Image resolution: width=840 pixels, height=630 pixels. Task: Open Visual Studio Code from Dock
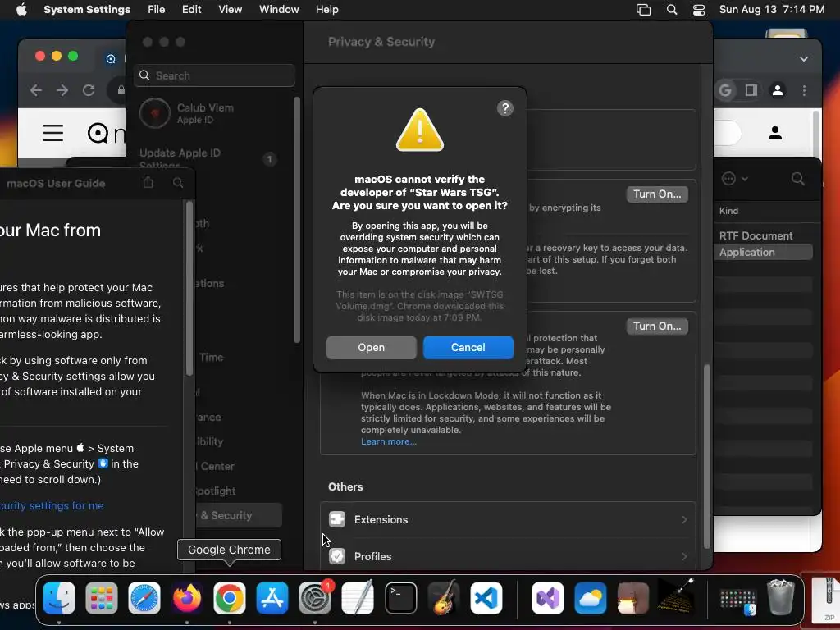pos(486,598)
